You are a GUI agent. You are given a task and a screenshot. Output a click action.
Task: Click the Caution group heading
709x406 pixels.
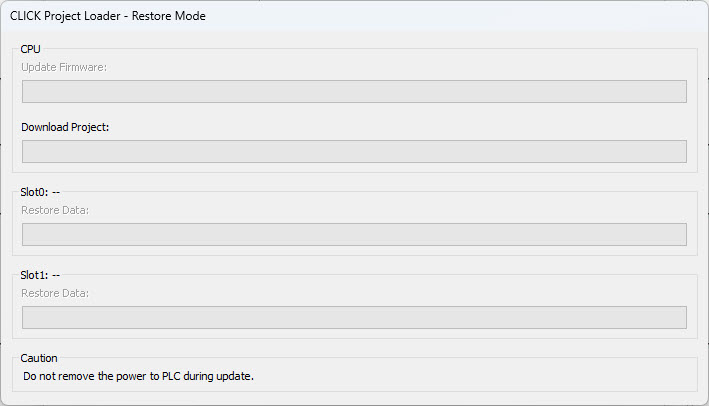pos(39,357)
